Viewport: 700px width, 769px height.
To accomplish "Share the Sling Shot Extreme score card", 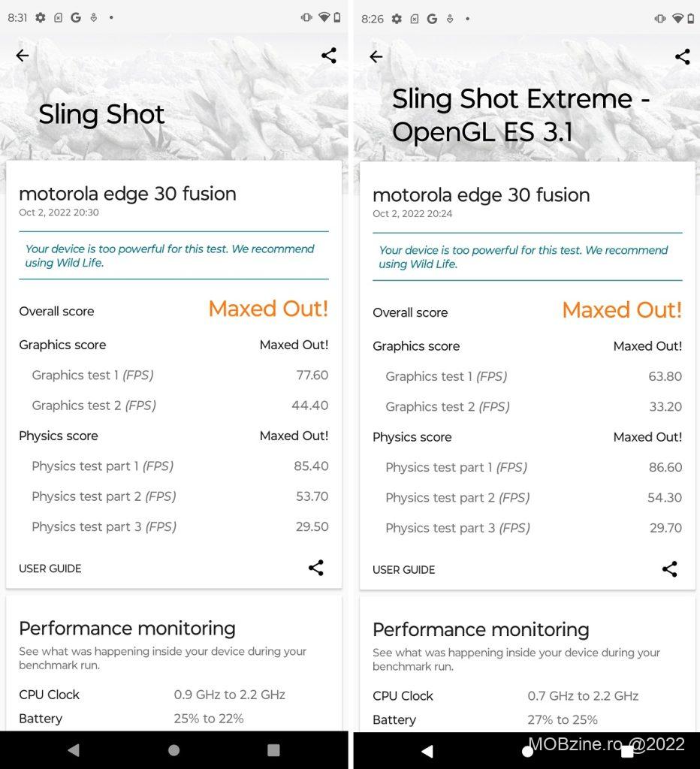I will pos(670,569).
